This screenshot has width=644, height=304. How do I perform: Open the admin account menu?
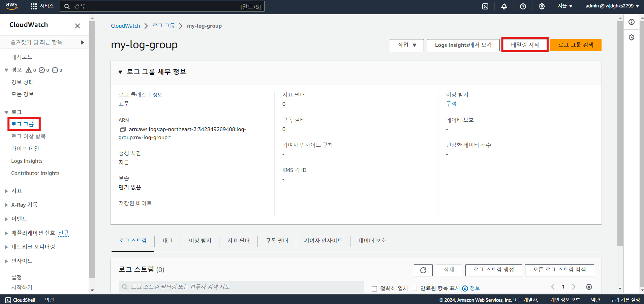click(612, 6)
